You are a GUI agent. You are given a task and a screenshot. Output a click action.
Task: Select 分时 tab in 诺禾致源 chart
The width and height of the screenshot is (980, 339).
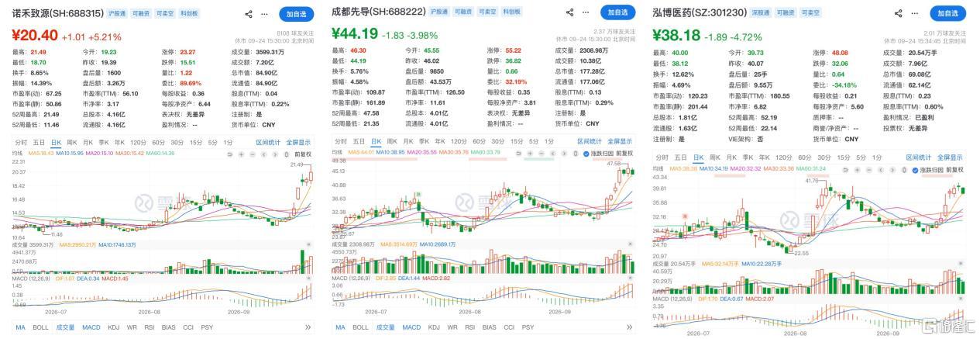point(21,143)
